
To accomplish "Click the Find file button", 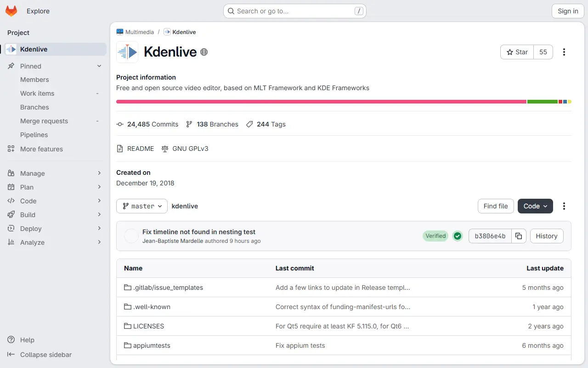I will point(496,206).
